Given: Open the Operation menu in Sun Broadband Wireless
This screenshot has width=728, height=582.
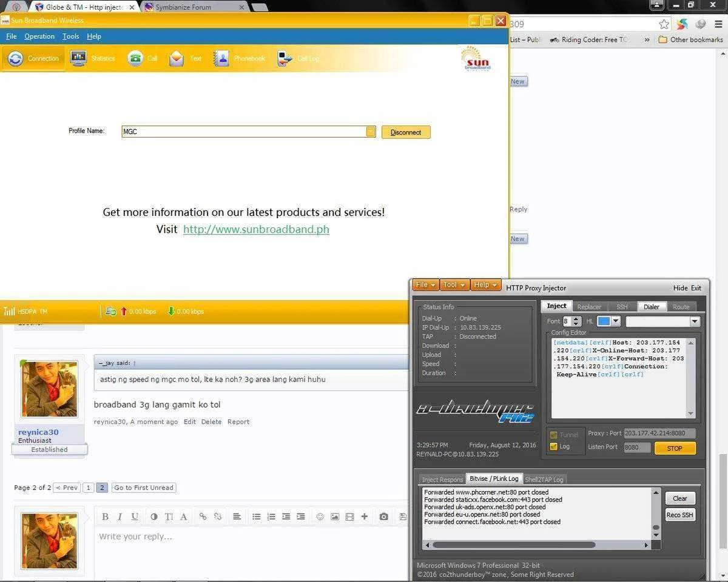Looking at the screenshot, I should point(39,36).
